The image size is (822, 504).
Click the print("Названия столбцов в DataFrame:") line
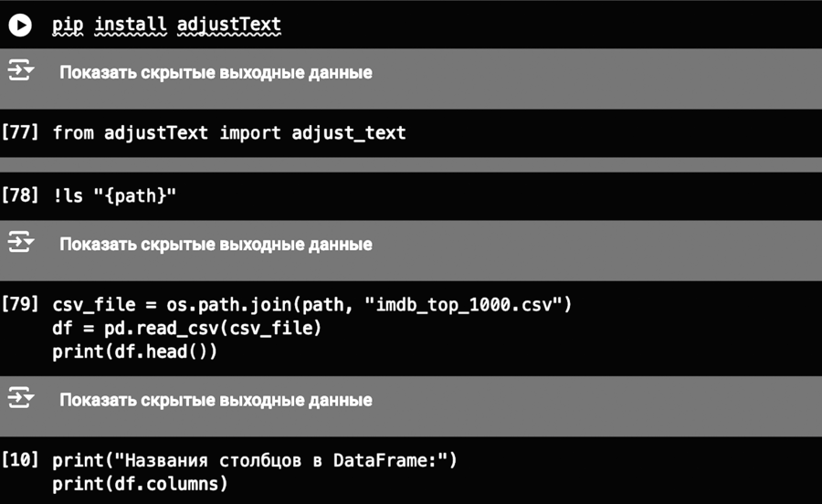[x=254, y=461]
